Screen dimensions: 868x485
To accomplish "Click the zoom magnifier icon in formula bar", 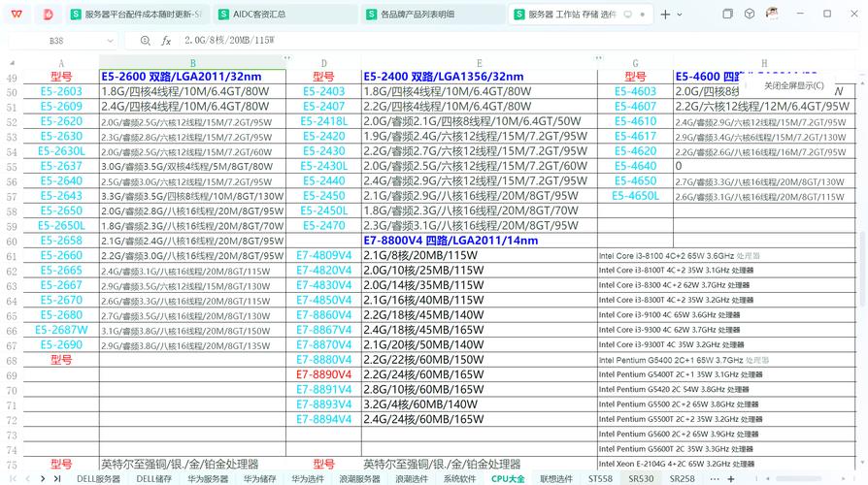I will click(x=146, y=41).
